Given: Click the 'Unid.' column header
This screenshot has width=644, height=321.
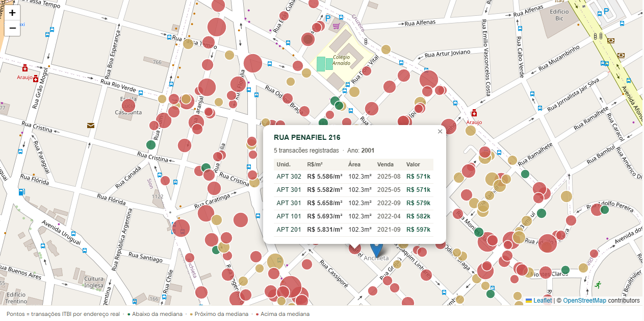Looking at the screenshot, I should click(284, 164).
